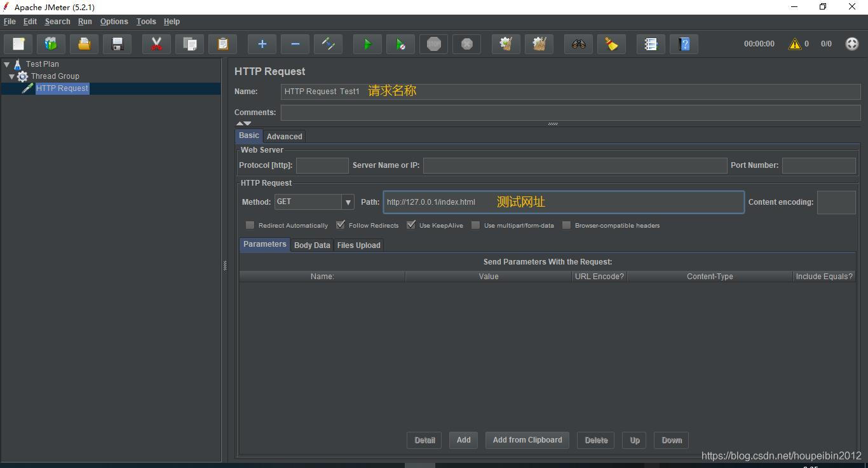868x468 pixels.
Task: Select the Basic tab
Action: tap(249, 135)
